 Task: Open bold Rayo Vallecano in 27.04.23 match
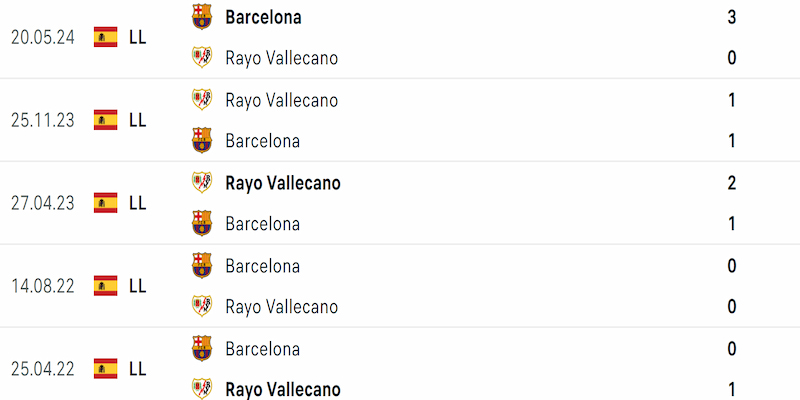(x=283, y=183)
